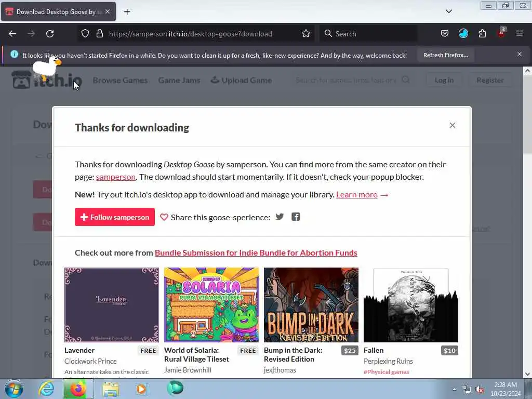Screen dimensions: 532x399
Task: Open the Lavender game thumbnail
Action: pos(112,304)
